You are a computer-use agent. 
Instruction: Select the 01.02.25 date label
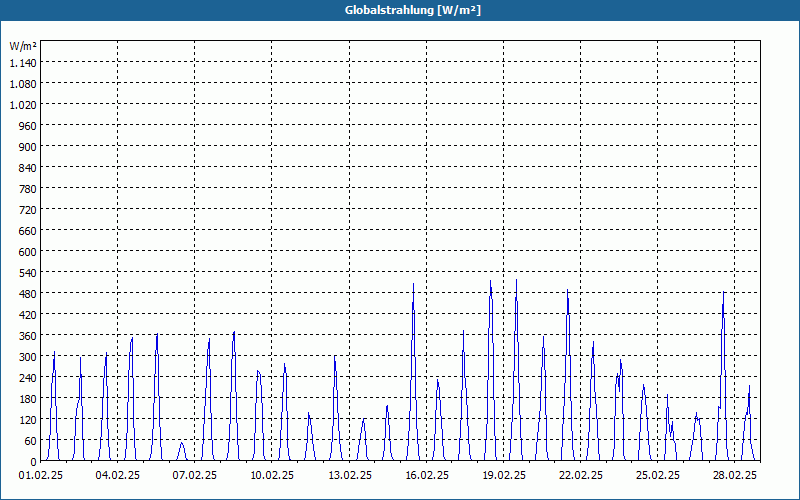point(41,476)
